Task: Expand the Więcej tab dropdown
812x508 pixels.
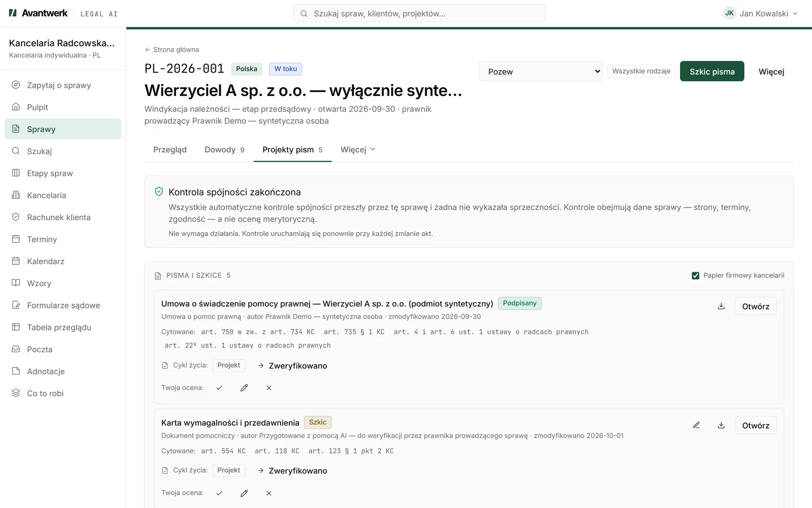Action: click(358, 149)
